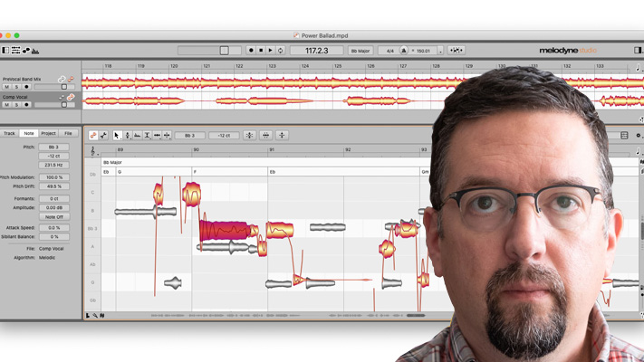The height and width of the screenshot is (362, 644).
Task: Toggle cycle loop mode in transport
Action: [280, 51]
